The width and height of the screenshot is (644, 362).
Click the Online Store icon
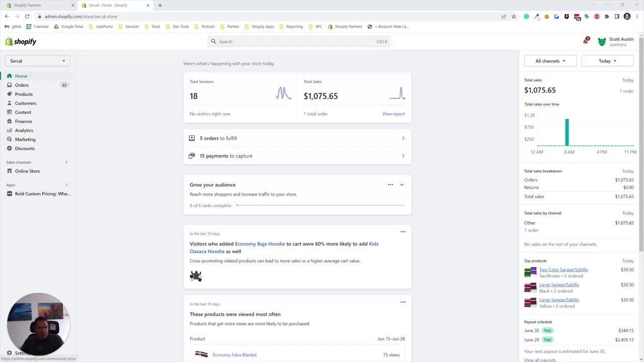pos(9,171)
